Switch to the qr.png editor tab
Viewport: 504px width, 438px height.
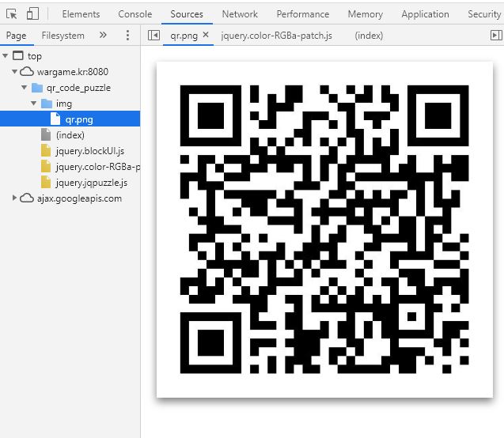(x=184, y=36)
